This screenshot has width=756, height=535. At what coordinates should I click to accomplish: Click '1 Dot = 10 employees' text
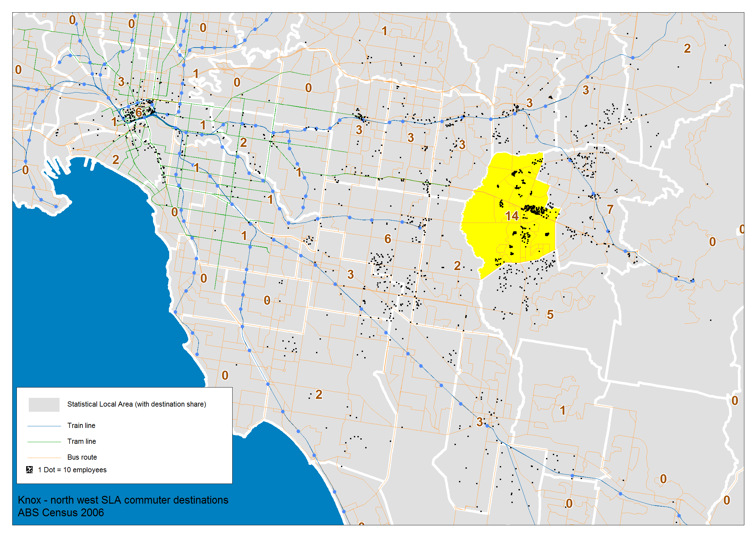click(72, 470)
